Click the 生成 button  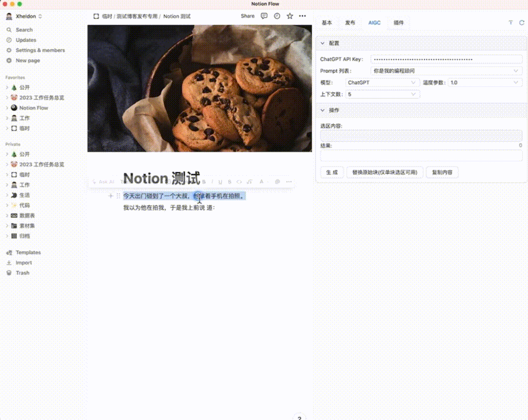pos(332,172)
